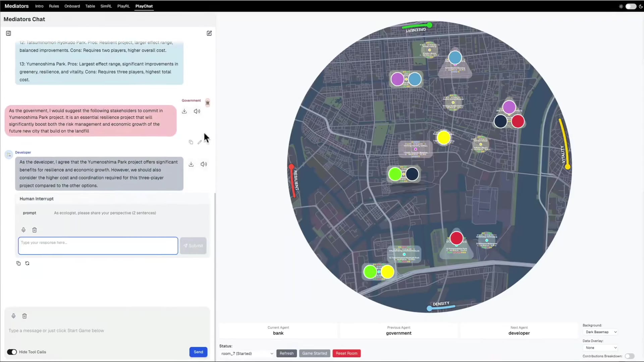Open the room_7 (Started) status dropdown
The image size is (644, 362).
click(247, 354)
